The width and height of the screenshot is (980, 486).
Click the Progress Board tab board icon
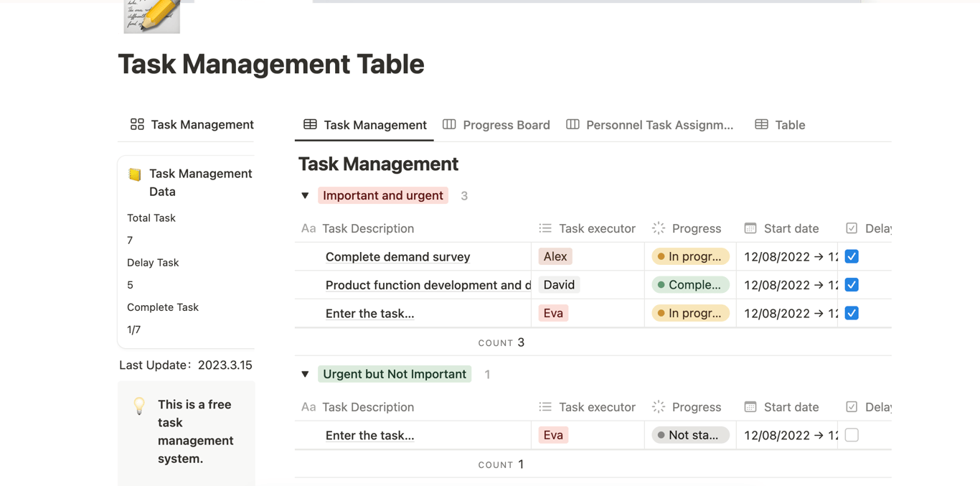pyautogui.click(x=449, y=124)
